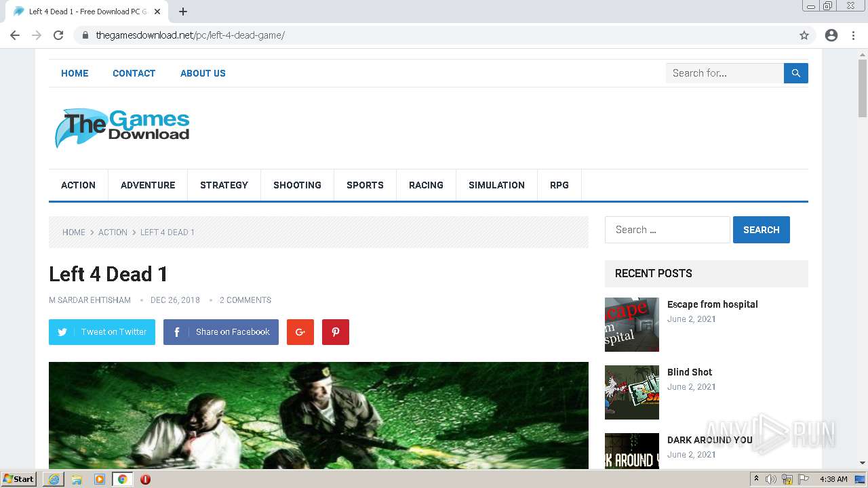Select the ADVENTURE category tab
The height and width of the screenshot is (488, 868).
[148, 185]
